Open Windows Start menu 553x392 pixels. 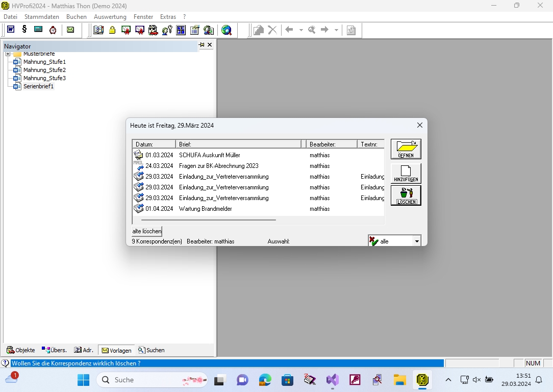click(x=84, y=380)
